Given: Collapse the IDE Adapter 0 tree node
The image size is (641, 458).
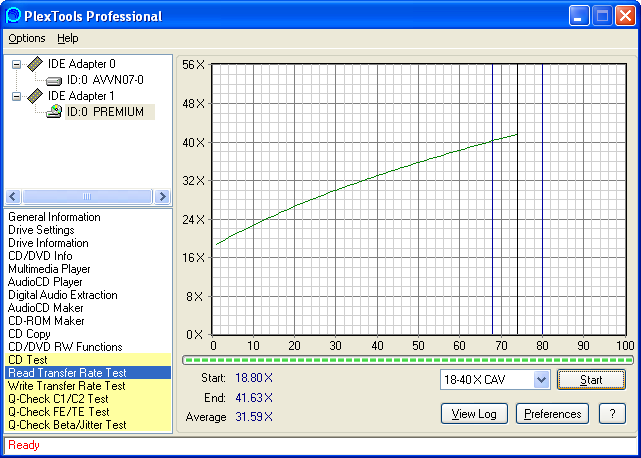Looking at the screenshot, I should 16,64.
